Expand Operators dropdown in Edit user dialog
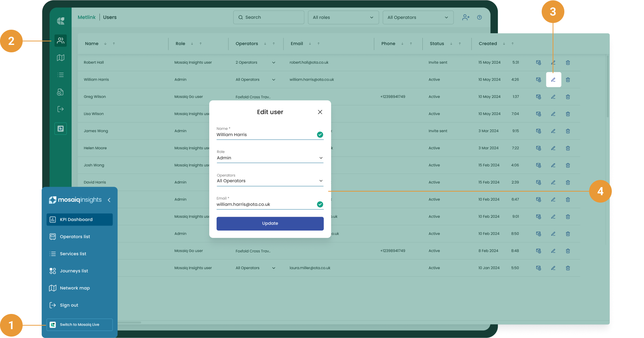The image size is (644, 338). [x=270, y=181]
